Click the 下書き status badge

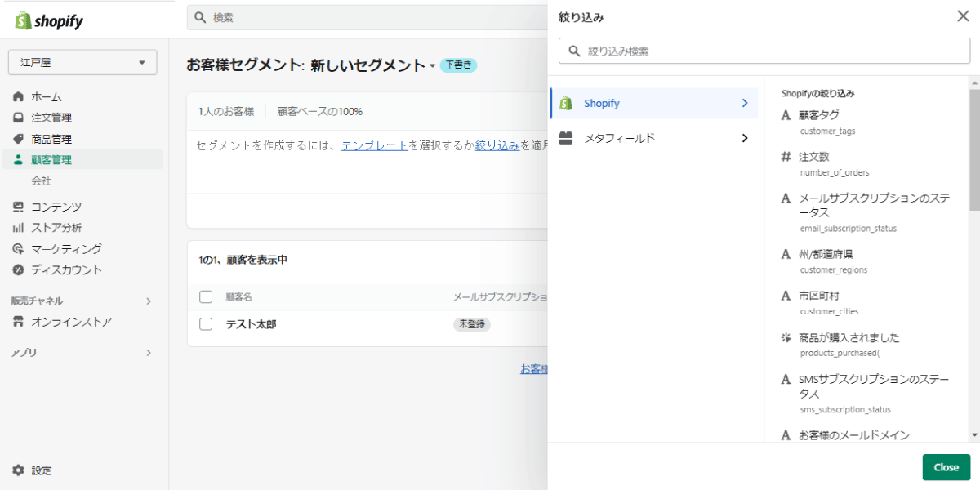coord(458,65)
